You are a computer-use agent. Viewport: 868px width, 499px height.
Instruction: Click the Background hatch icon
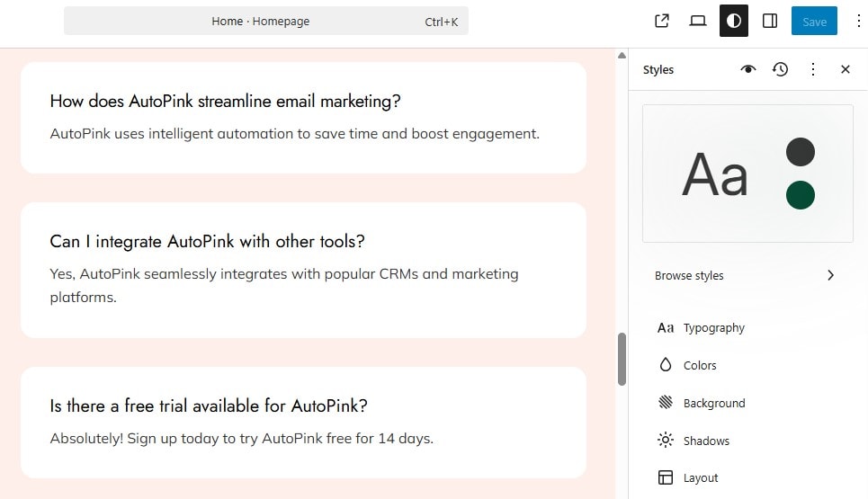click(x=666, y=402)
